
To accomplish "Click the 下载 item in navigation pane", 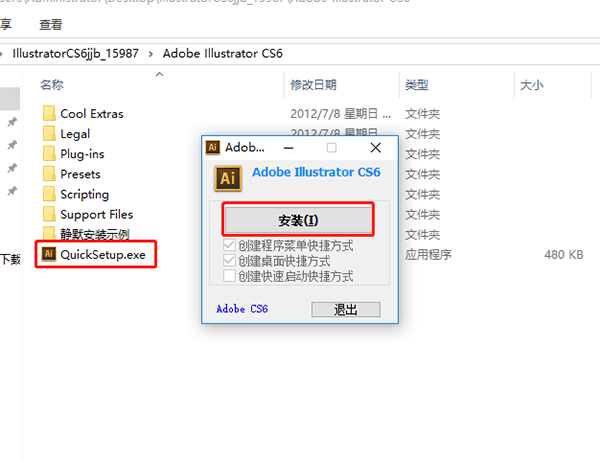I will (10, 259).
